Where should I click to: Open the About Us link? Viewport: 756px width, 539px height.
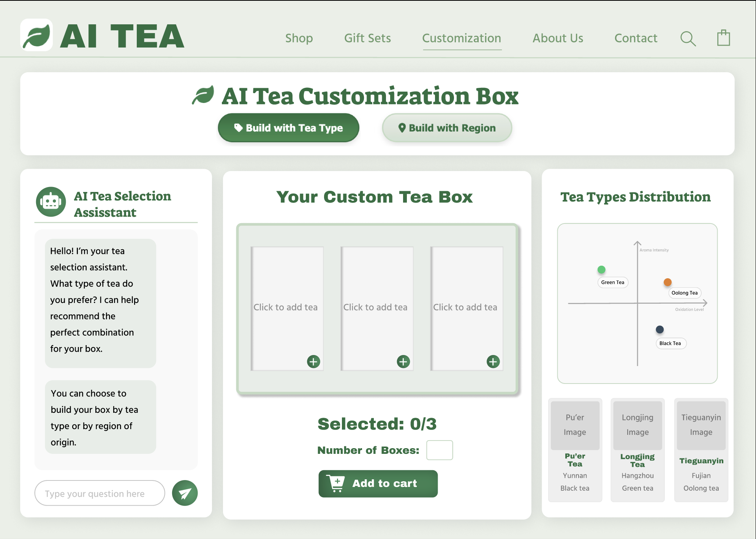(x=558, y=38)
